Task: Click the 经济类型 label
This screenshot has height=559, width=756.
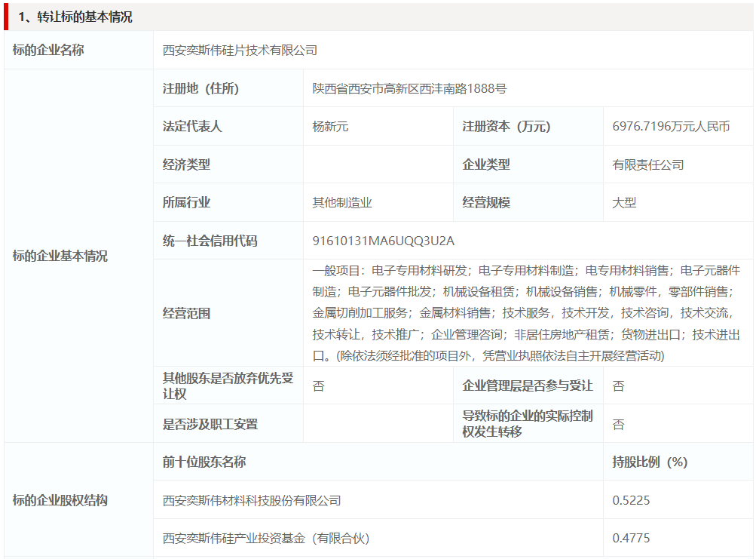Action: (x=186, y=164)
